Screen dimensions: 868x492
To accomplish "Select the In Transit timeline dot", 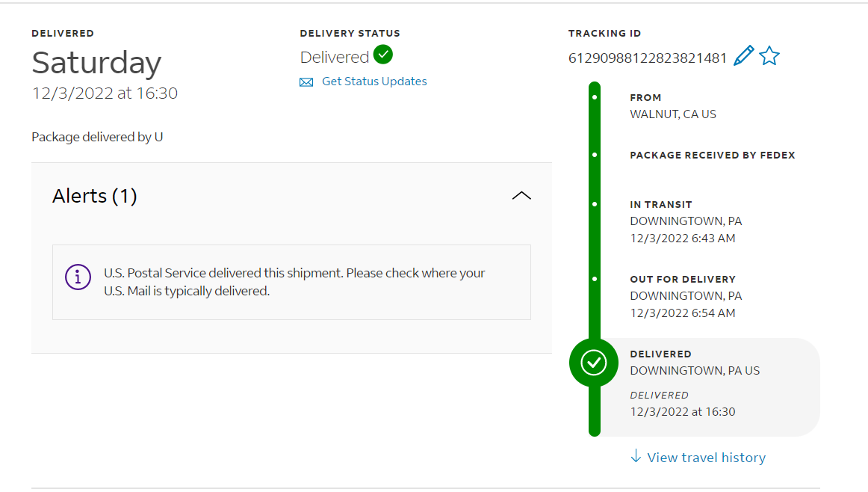I will pyautogui.click(x=595, y=204).
